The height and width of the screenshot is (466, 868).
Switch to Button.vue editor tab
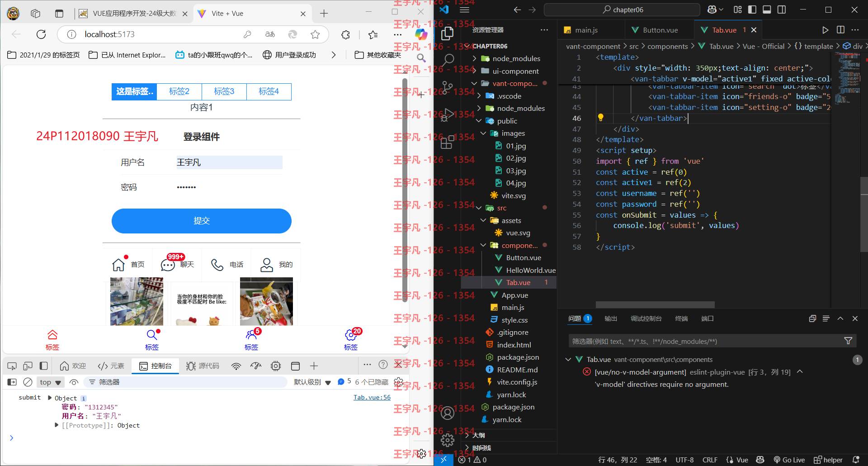[x=660, y=30]
